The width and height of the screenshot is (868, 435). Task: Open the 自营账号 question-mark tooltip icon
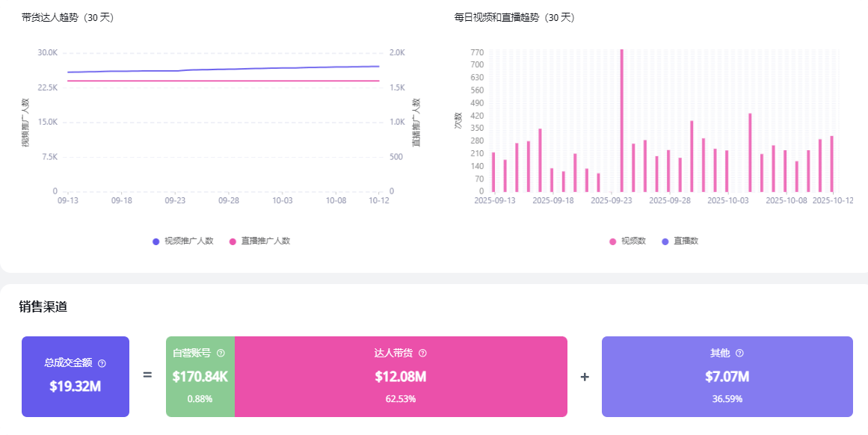point(221,353)
